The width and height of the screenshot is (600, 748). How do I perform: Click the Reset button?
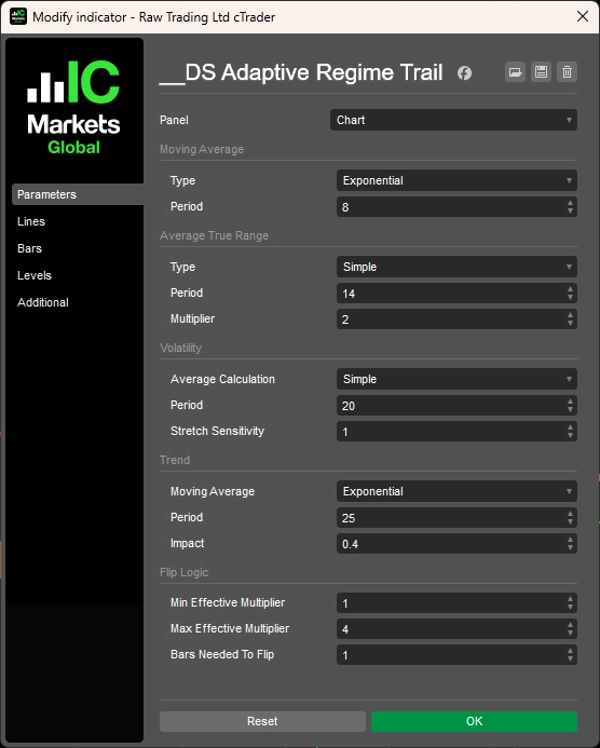263,721
